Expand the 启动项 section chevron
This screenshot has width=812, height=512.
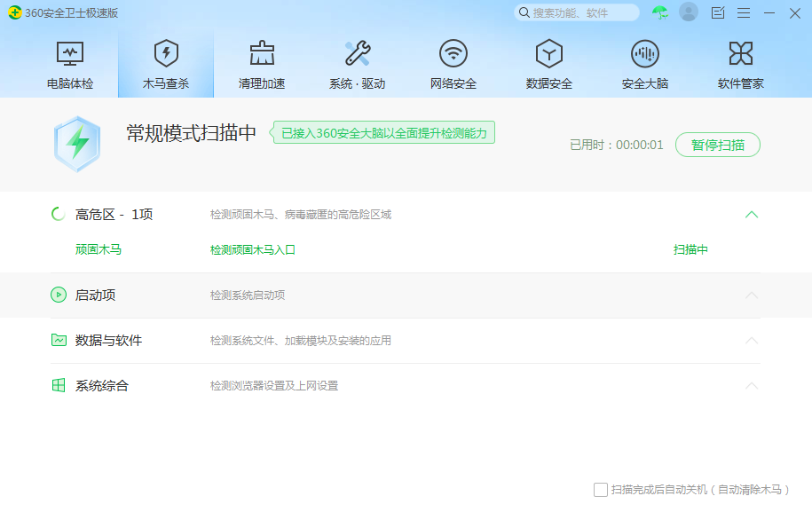(752, 295)
